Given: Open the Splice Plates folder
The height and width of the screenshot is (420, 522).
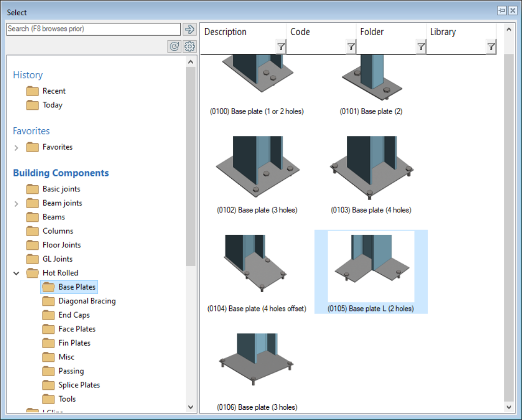Looking at the screenshot, I should (x=79, y=385).
